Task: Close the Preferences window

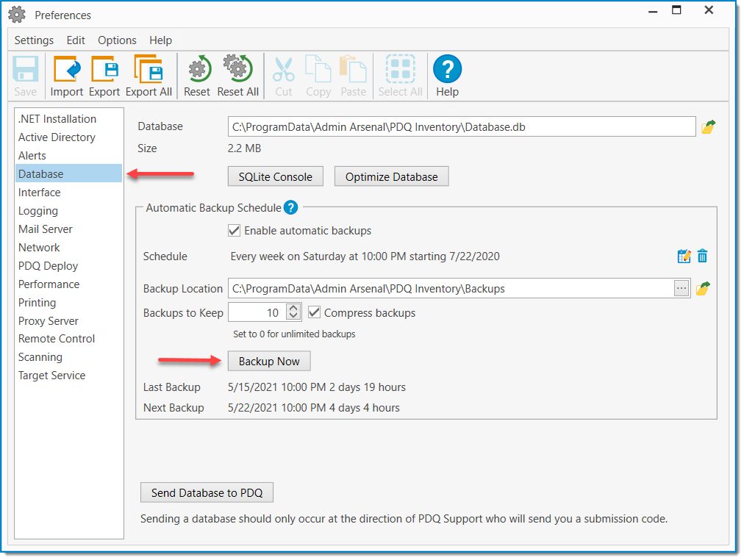Action: click(709, 10)
